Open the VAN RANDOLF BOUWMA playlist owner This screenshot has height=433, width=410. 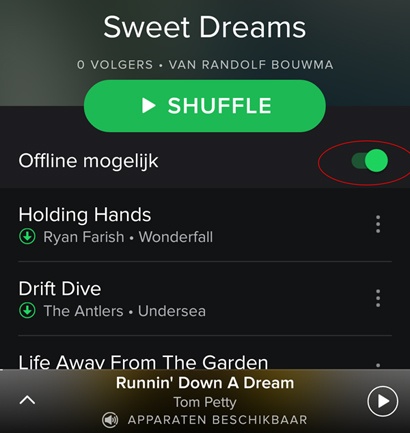click(251, 65)
